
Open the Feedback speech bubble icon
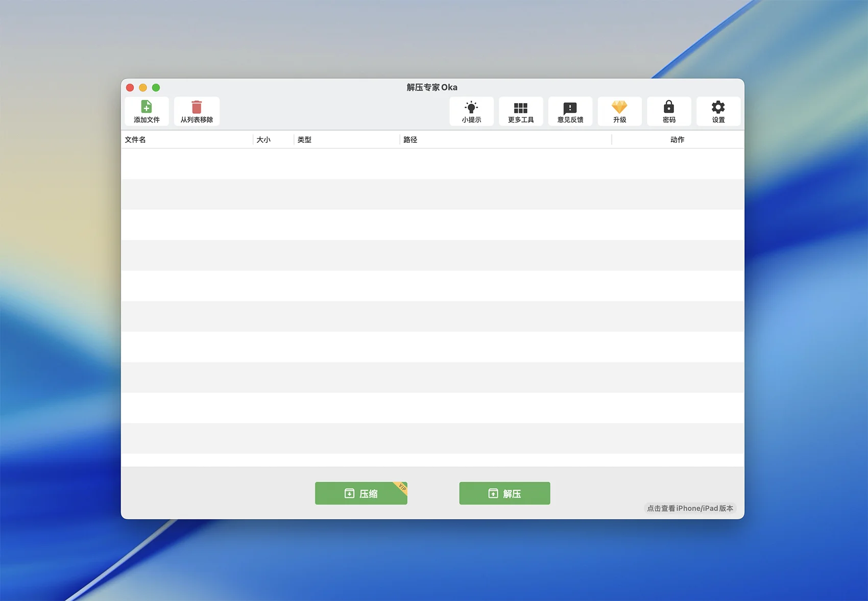click(570, 108)
